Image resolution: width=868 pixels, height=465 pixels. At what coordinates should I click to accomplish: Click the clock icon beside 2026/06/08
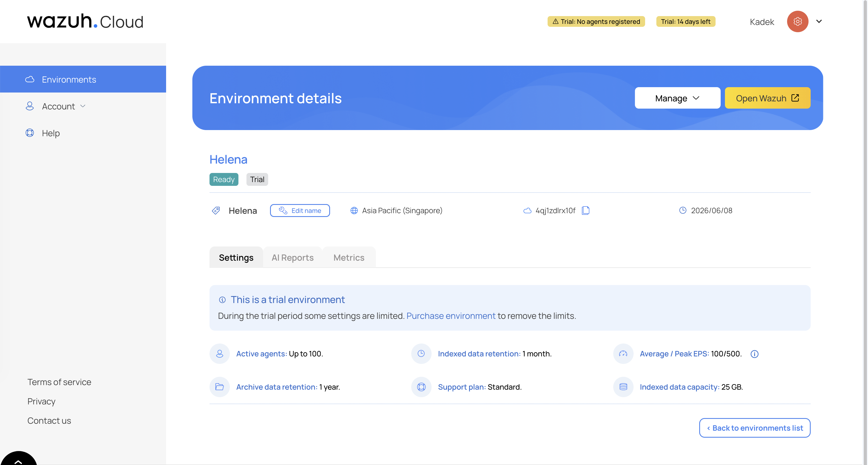click(683, 211)
